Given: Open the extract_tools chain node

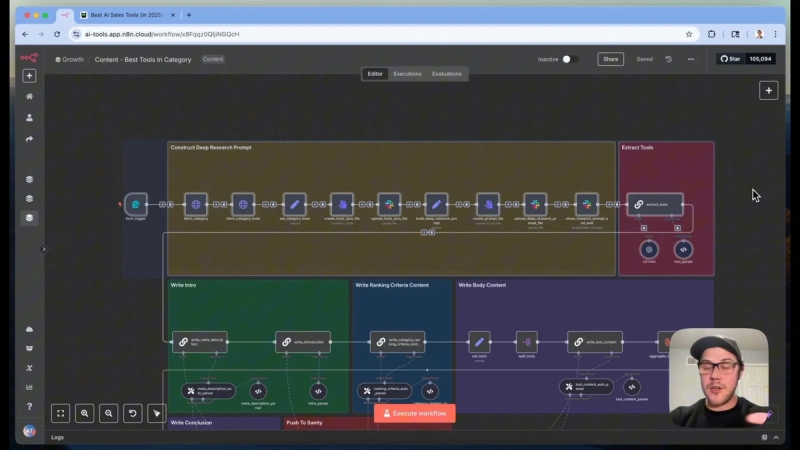Looking at the screenshot, I should (655, 204).
